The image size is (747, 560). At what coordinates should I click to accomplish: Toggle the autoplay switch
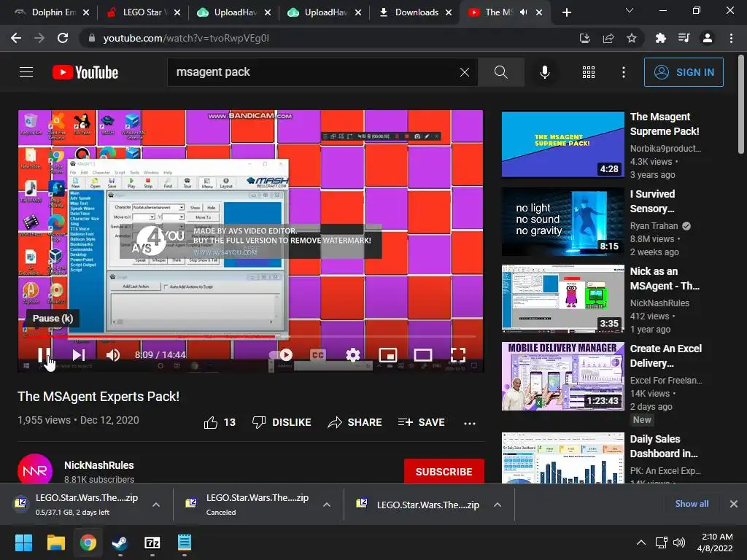click(281, 355)
